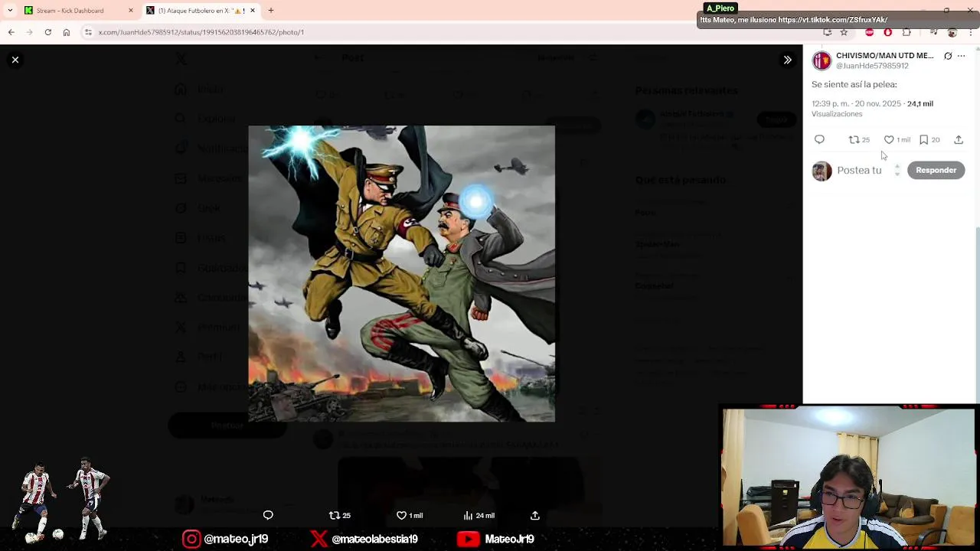
Task: Open the media control icon in the toolbar
Action: click(x=933, y=32)
